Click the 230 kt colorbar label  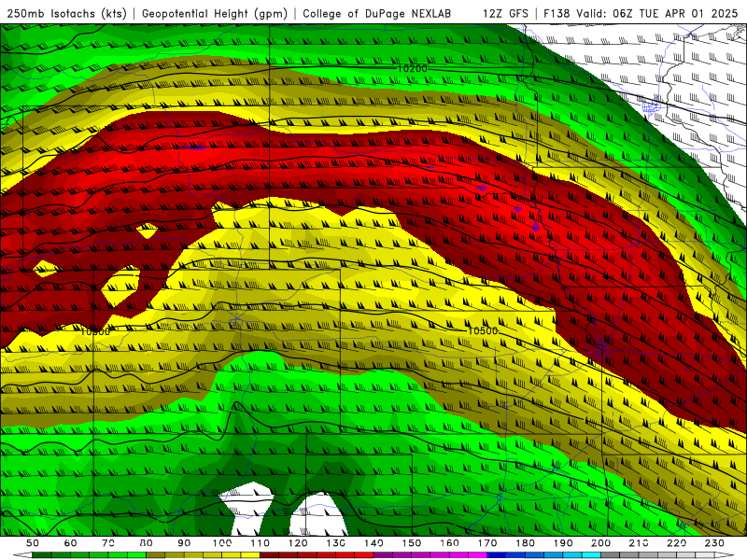pyautogui.click(x=714, y=543)
